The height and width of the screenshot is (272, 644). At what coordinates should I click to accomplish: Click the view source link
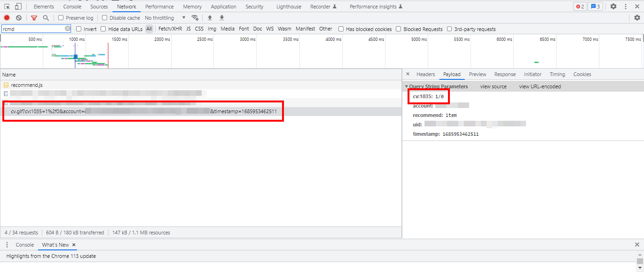pyautogui.click(x=494, y=86)
